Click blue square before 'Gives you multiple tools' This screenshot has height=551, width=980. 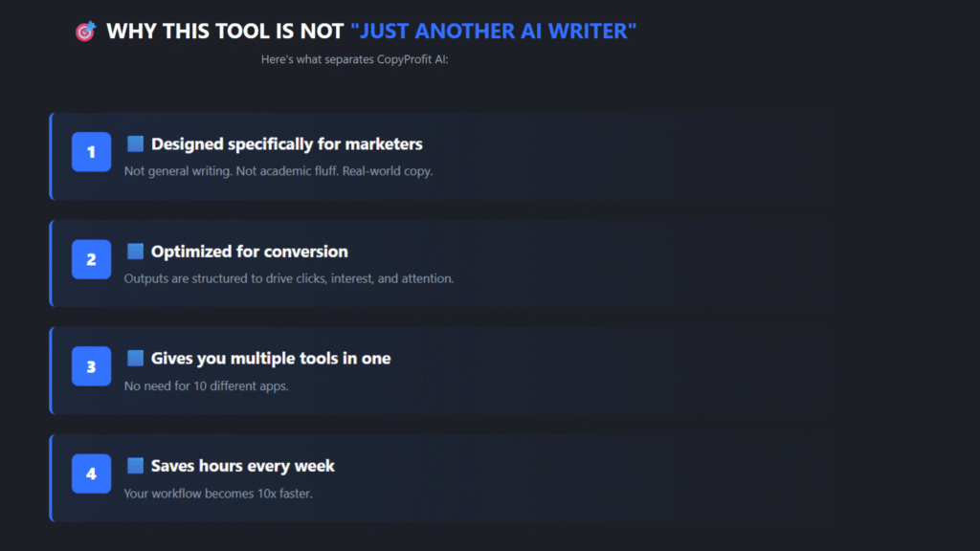tap(135, 359)
